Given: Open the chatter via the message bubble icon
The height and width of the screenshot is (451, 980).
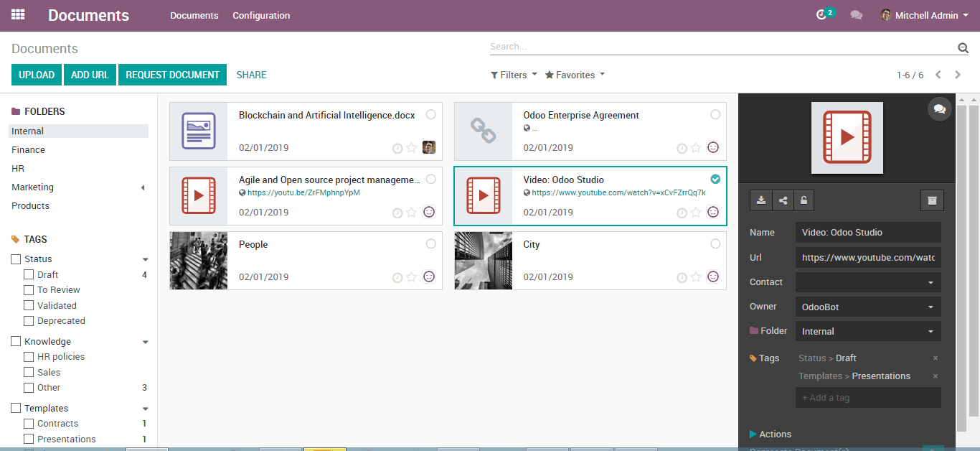Looking at the screenshot, I should coord(940,108).
